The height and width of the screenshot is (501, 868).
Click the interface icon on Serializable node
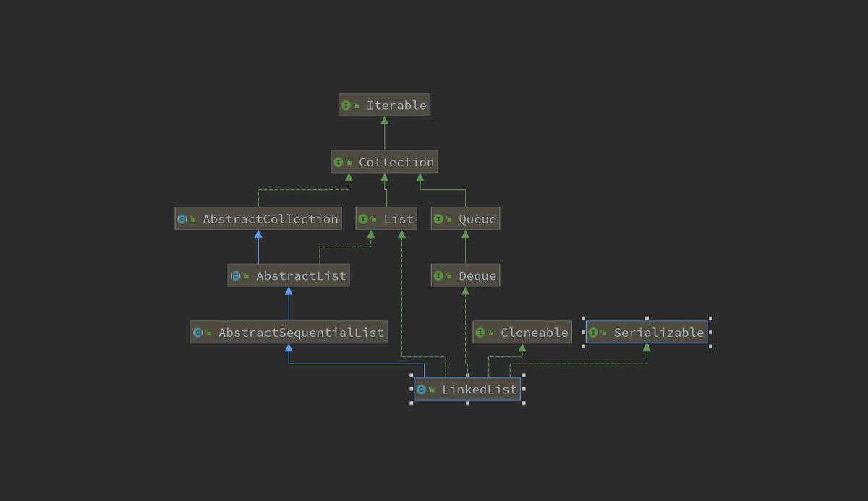coord(594,333)
